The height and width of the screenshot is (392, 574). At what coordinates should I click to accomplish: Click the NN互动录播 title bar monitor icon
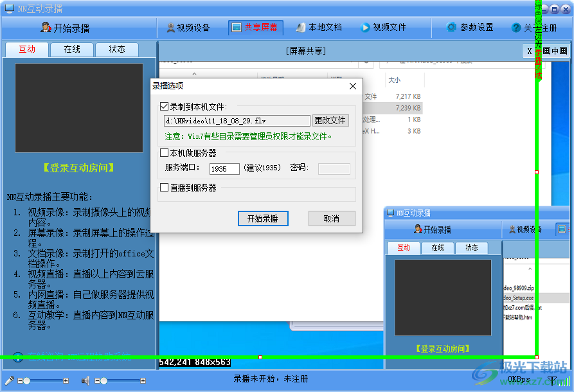pos(10,8)
